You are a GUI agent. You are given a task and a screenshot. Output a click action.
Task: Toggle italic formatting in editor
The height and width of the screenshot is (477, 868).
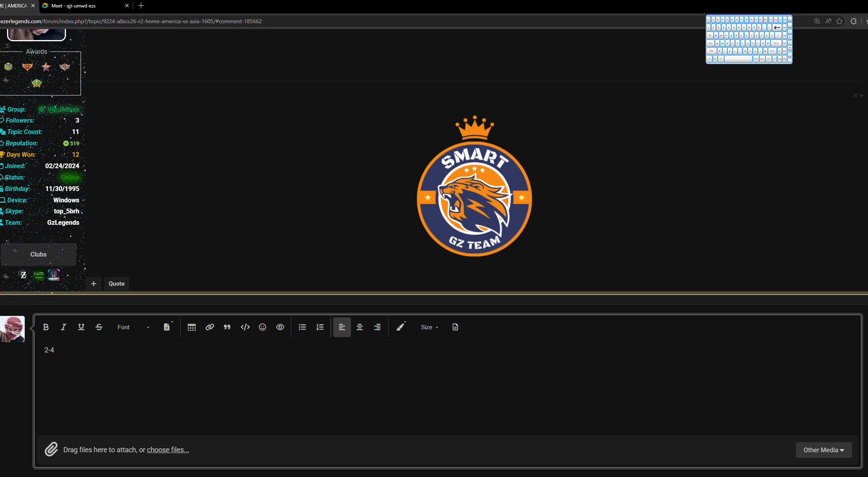pyautogui.click(x=63, y=327)
